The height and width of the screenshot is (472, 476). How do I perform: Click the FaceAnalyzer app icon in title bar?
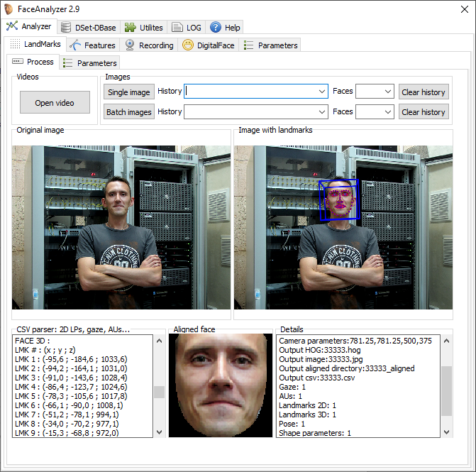[x=9, y=9]
